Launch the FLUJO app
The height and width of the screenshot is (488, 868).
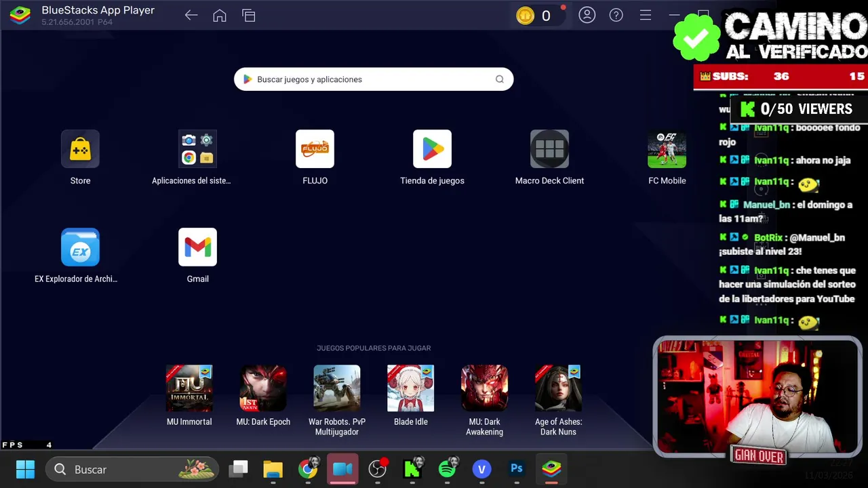pos(315,149)
